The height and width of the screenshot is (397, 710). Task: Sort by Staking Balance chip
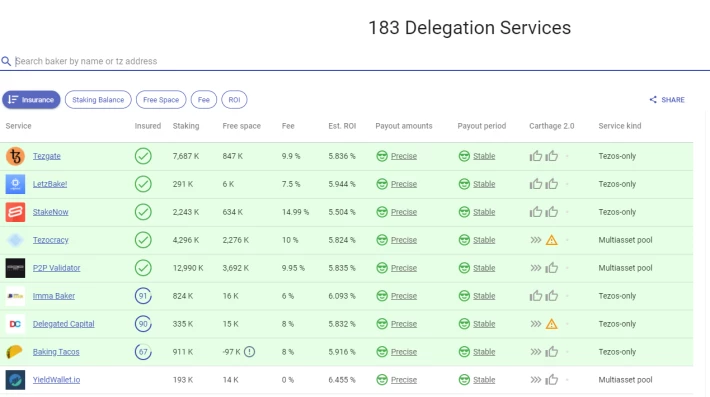point(98,100)
